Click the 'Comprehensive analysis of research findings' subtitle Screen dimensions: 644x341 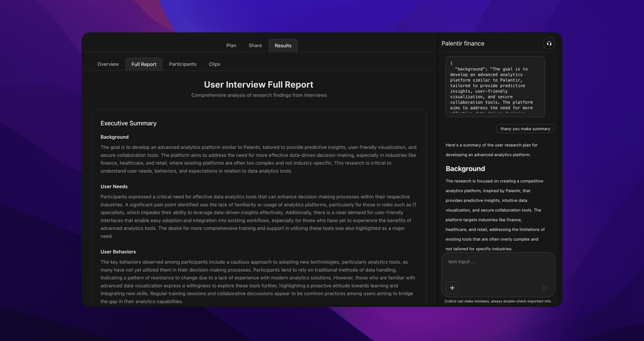point(259,95)
